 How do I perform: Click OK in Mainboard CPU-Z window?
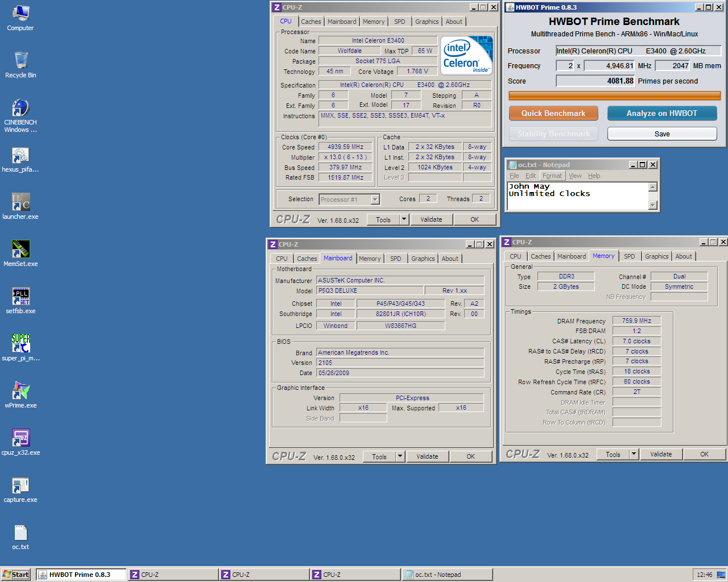471,456
